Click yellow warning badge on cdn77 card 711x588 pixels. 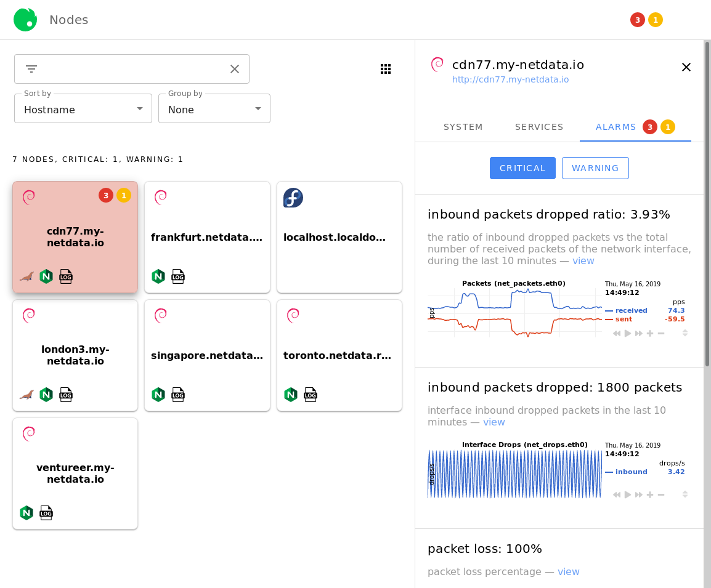pyautogui.click(x=124, y=195)
